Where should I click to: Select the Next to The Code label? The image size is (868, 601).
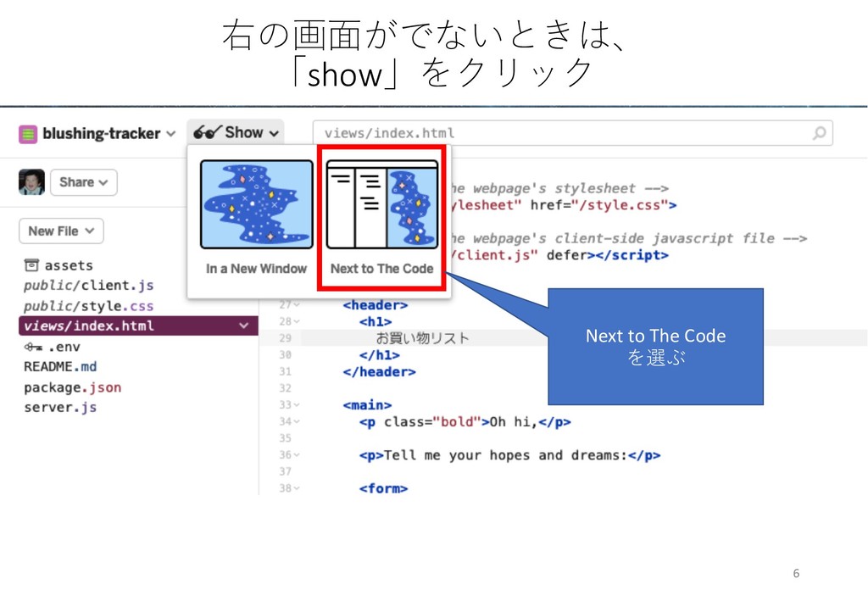[x=382, y=269]
